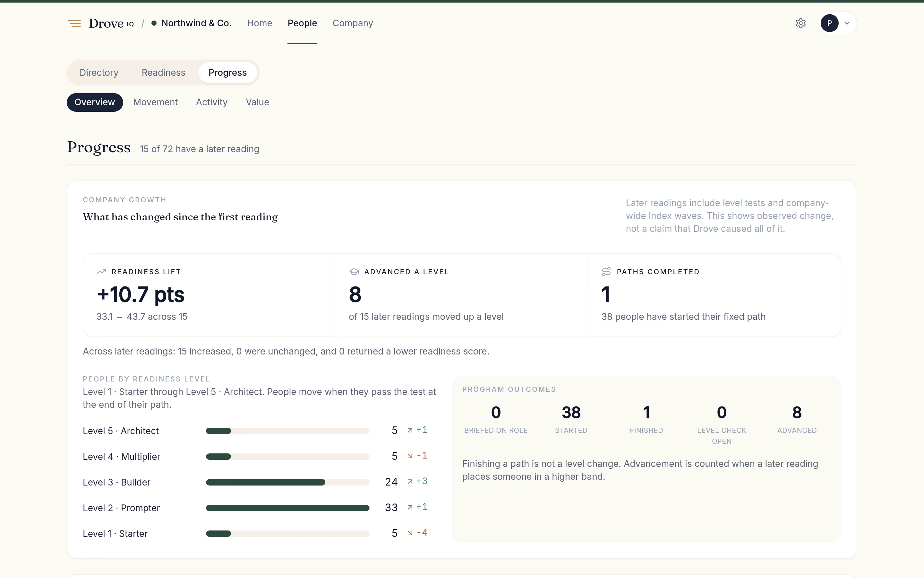Select the Overview pill
The image size is (924, 578).
tap(95, 102)
